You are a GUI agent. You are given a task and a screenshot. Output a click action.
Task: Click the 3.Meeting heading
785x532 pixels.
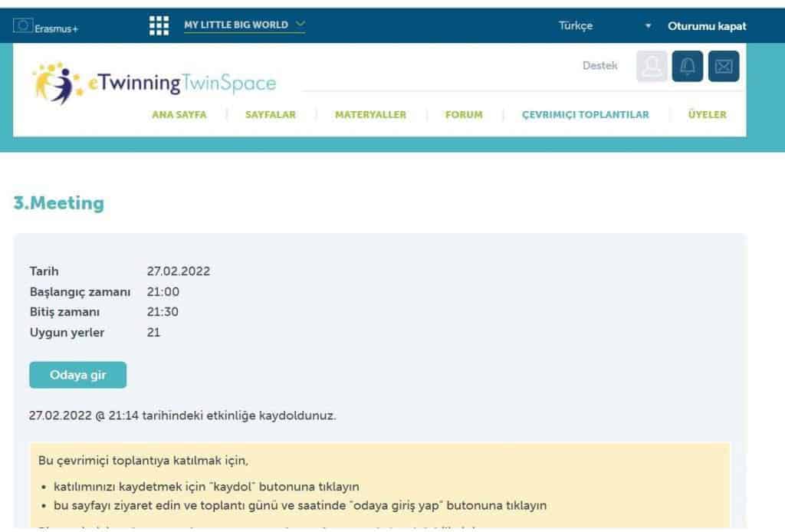(59, 203)
